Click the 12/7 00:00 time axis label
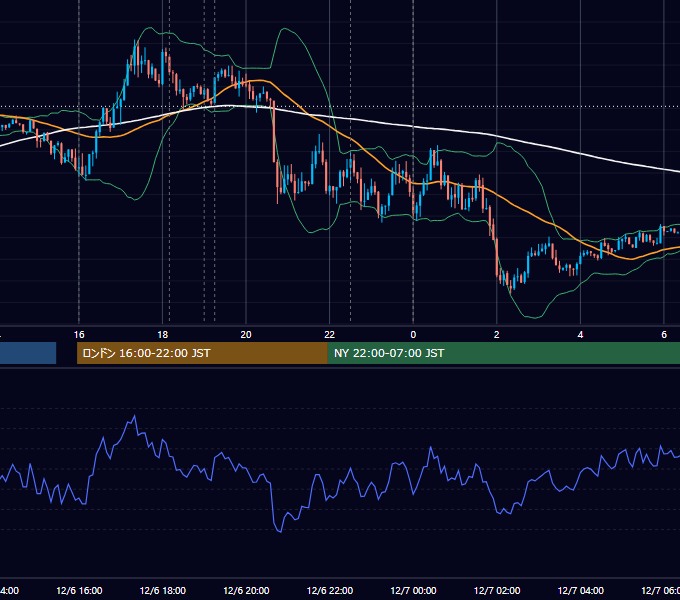 [413, 590]
